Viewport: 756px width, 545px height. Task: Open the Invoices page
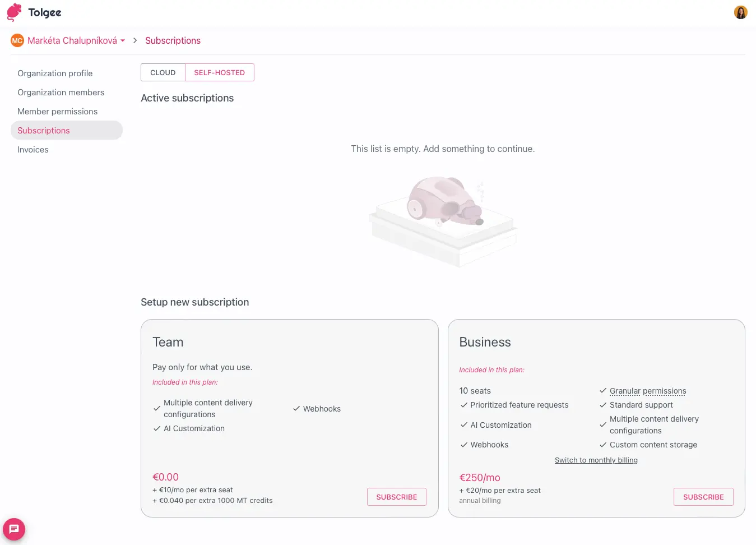point(33,149)
